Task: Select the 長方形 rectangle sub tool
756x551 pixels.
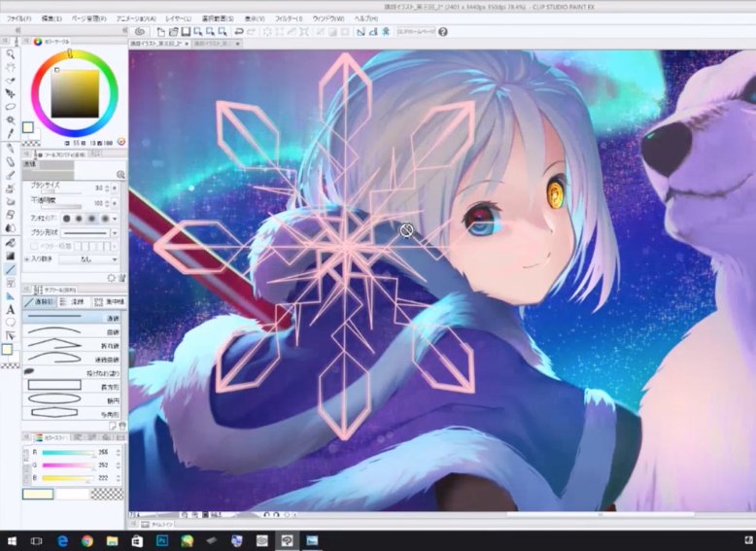Action: [x=72, y=386]
